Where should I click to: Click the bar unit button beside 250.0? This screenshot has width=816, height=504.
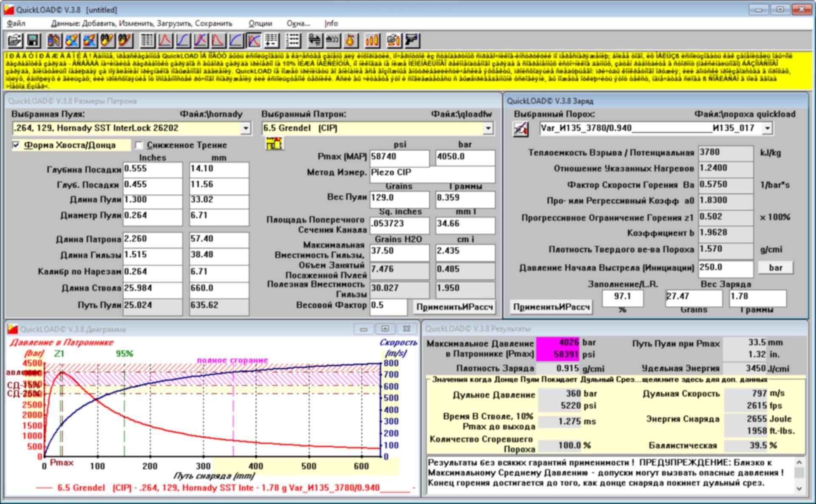coord(776,267)
